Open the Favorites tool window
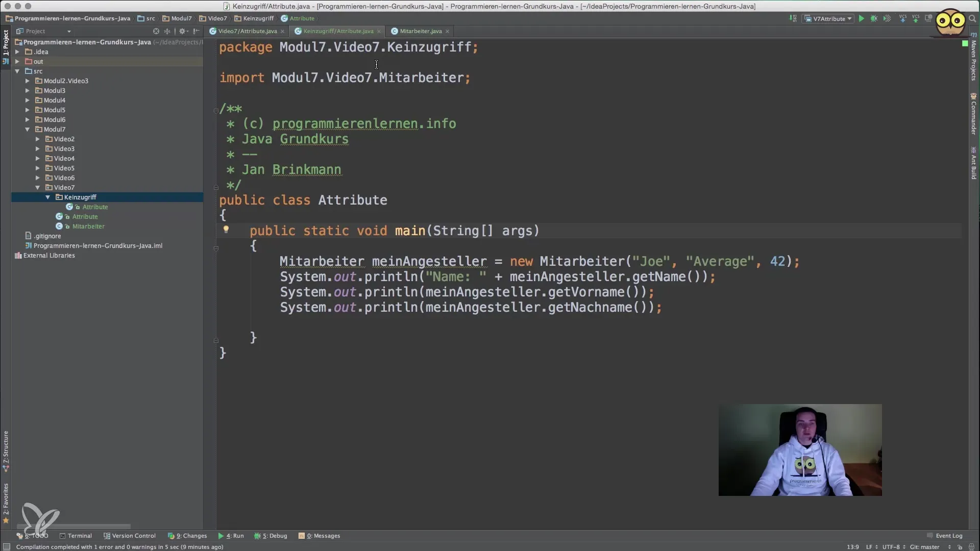 [x=6, y=503]
